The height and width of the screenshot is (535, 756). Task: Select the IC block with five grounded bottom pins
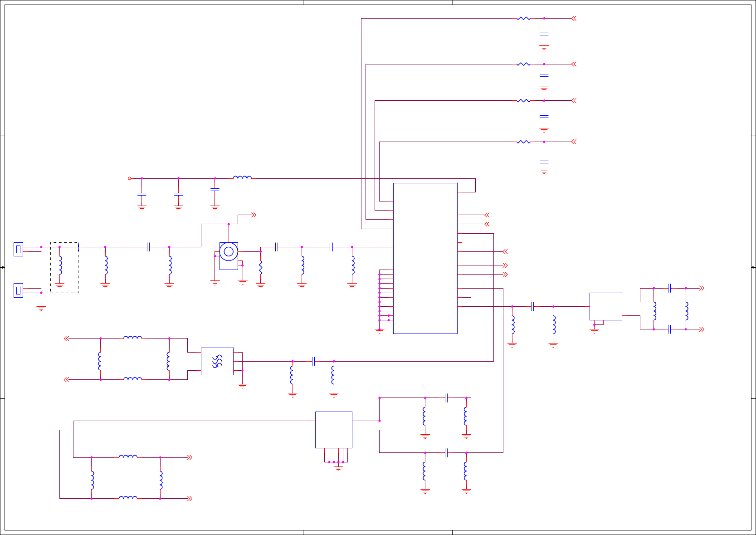(334, 430)
